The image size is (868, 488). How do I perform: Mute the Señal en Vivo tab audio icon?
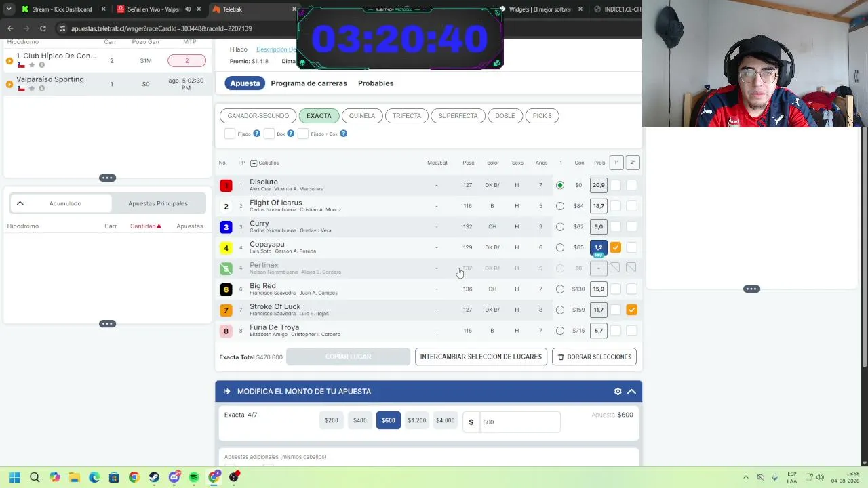[188, 9]
